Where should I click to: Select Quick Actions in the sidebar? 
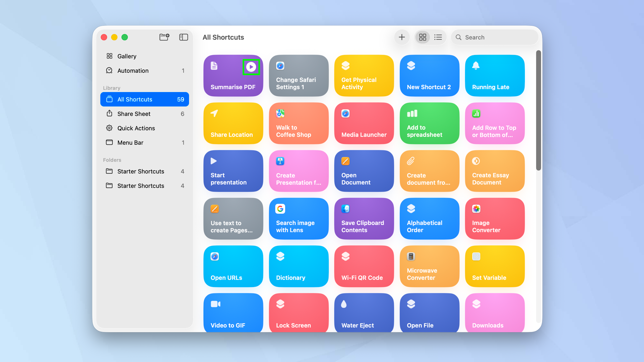click(136, 128)
